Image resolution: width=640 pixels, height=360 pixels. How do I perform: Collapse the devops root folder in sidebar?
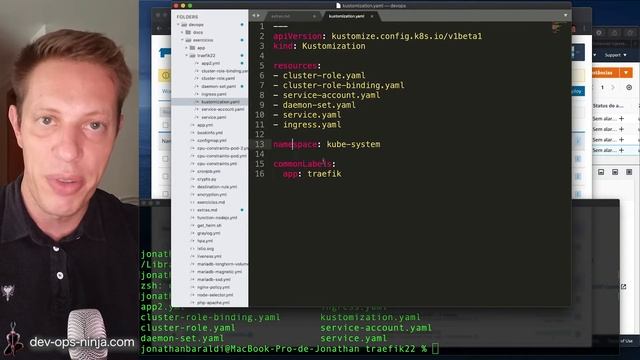point(178,24)
